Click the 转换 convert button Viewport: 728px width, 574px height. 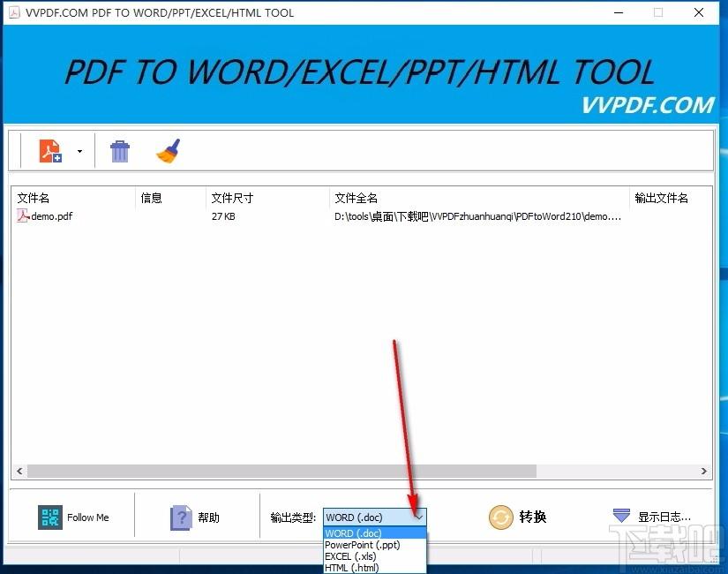[x=518, y=517]
